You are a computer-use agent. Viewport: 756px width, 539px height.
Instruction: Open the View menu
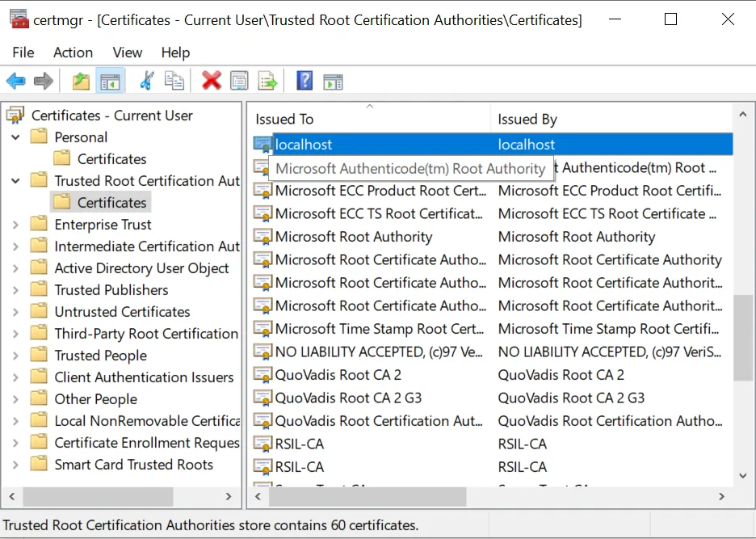[x=128, y=53]
